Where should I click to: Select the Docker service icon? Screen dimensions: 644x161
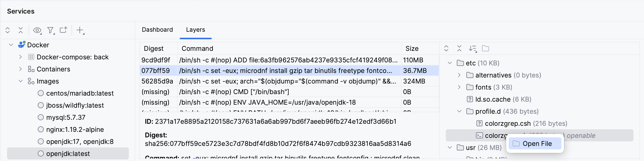(x=22, y=45)
